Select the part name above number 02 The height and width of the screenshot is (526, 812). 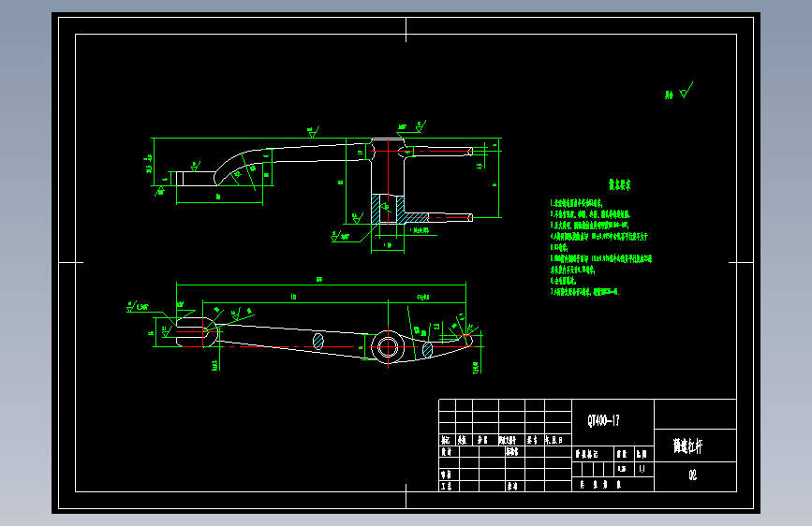click(687, 446)
